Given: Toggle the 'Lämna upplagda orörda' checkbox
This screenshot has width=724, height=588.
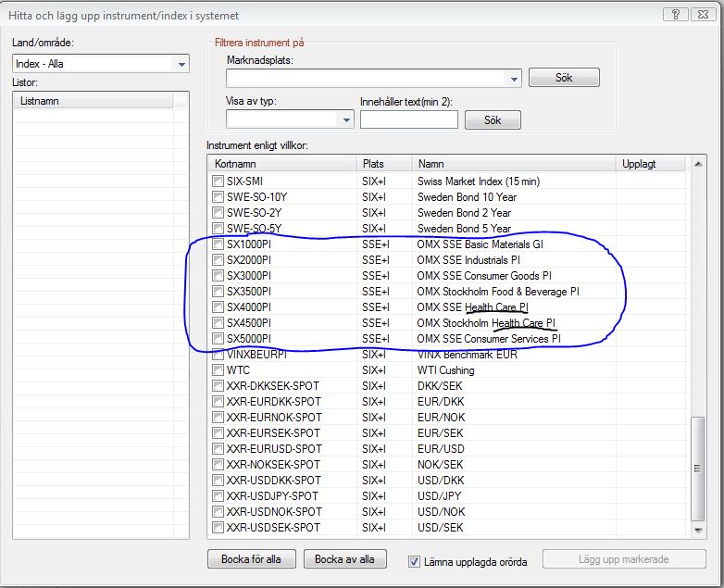Looking at the screenshot, I should tap(415, 561).
